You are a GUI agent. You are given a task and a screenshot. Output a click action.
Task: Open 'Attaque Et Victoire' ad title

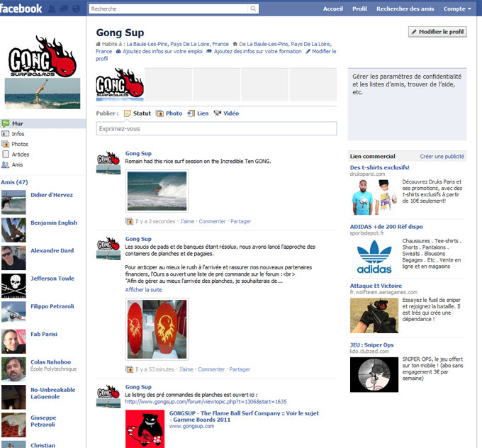click(376, 286)
